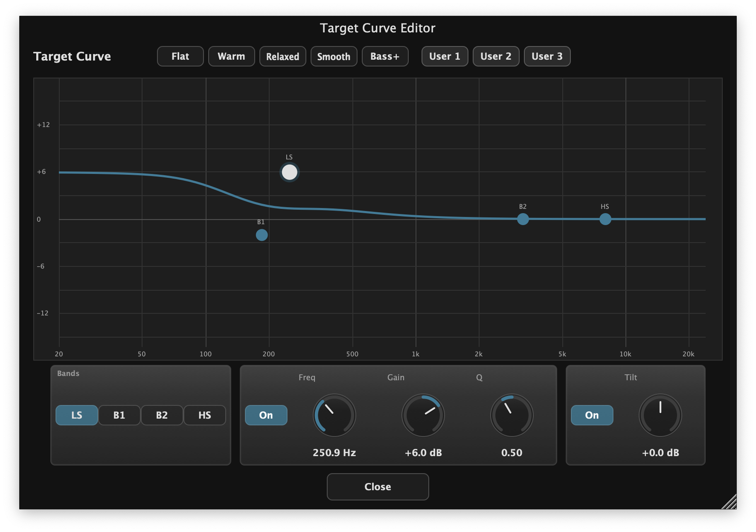Viewport: 756px width, 532px height.
Task: Load the User 3 preset
Action: point(547,56)
